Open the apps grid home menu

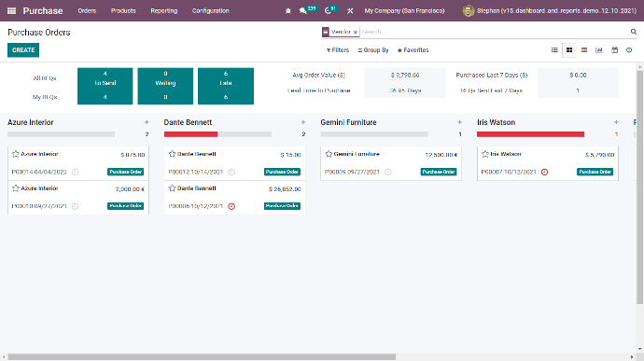point(11,10)
